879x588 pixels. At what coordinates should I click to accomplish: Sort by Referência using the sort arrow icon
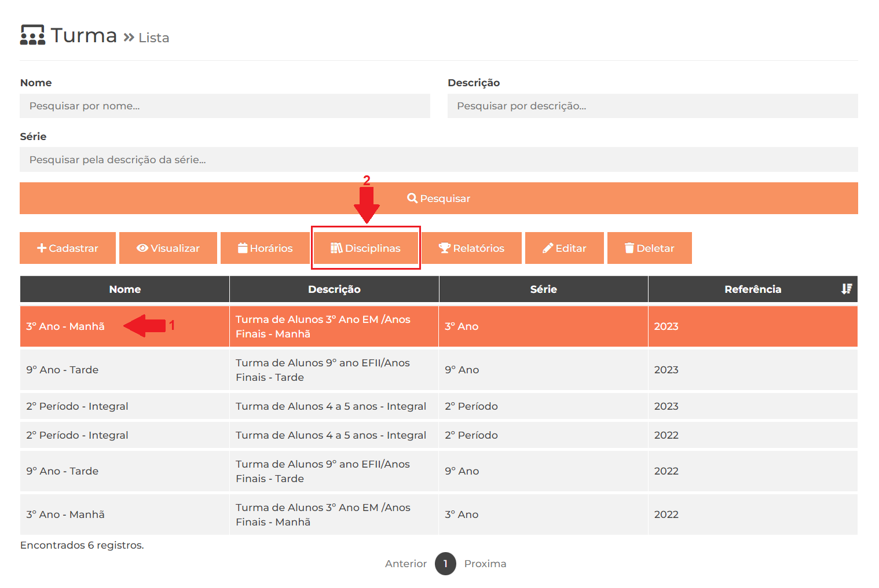pyautogui.click(x=847, y=289)
